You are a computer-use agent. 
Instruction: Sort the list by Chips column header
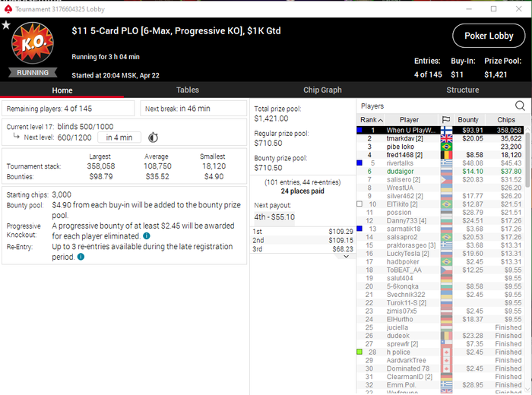(506, 120)
